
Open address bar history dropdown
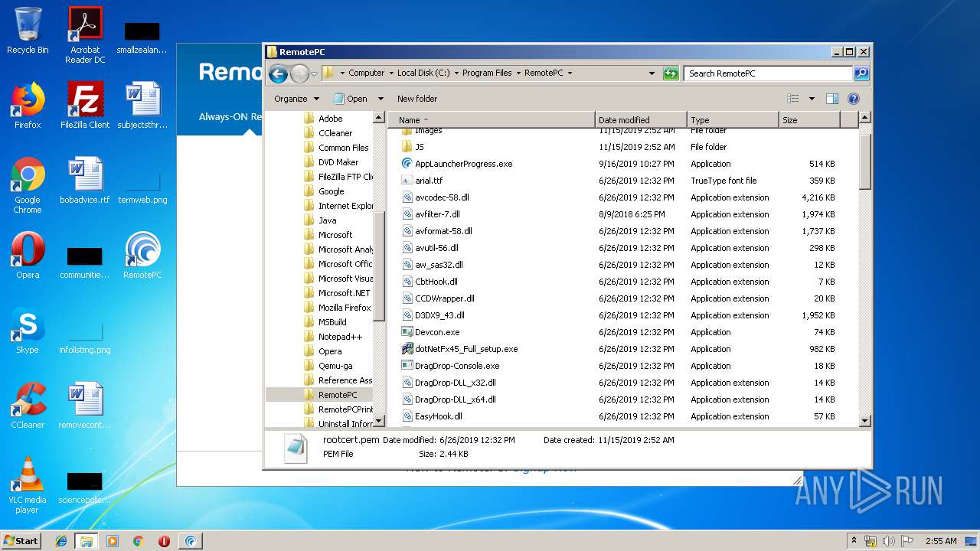[652, 73]
